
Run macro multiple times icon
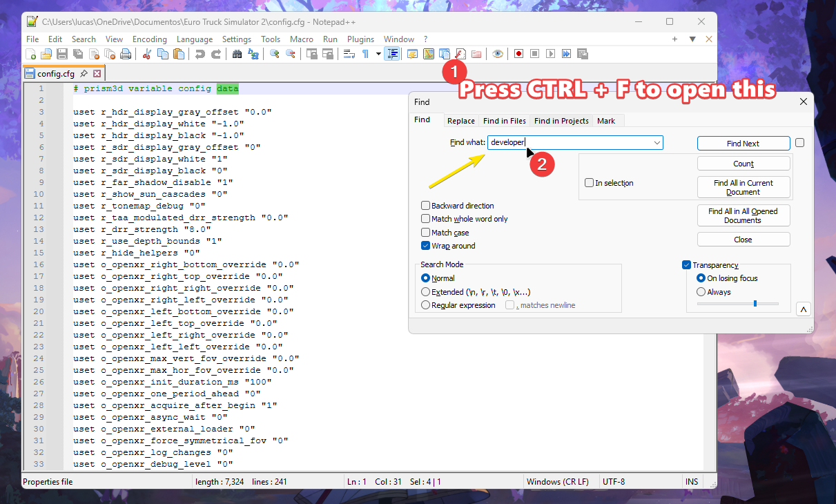566,54
